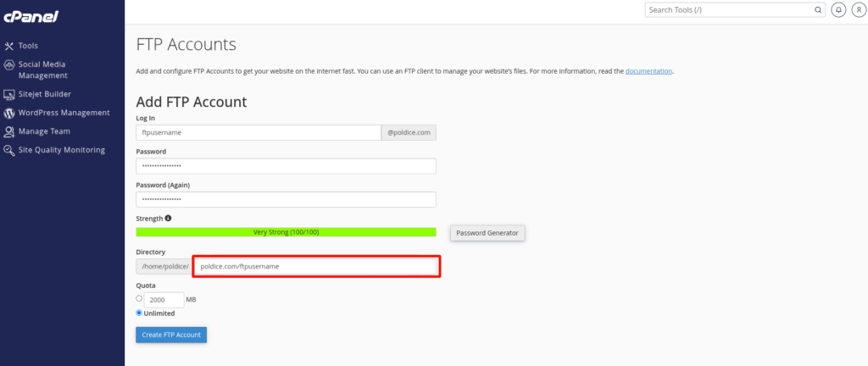Follow the documentation link
This screenshot has height=366, width=868.
pyautogui.click(x=648, y=71)
